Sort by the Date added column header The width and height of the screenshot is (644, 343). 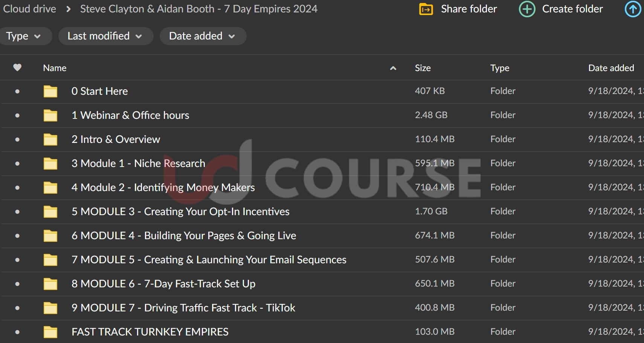coord(611,68)
